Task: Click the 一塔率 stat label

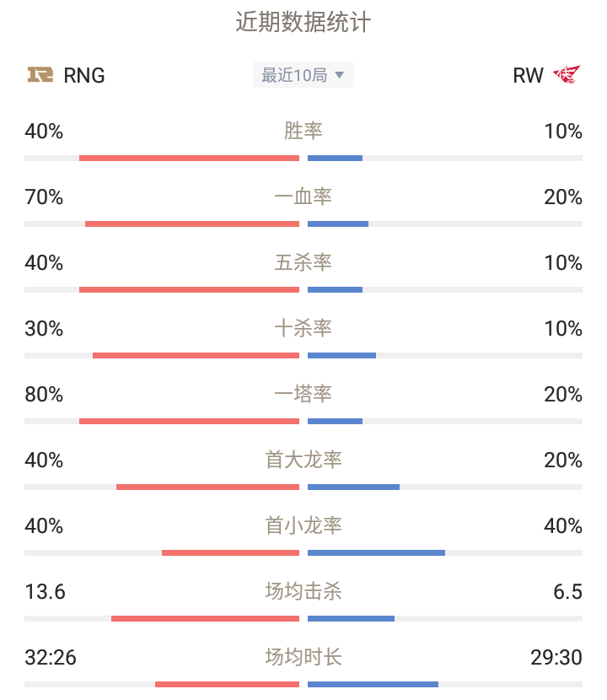Action: tap(303, 394)
